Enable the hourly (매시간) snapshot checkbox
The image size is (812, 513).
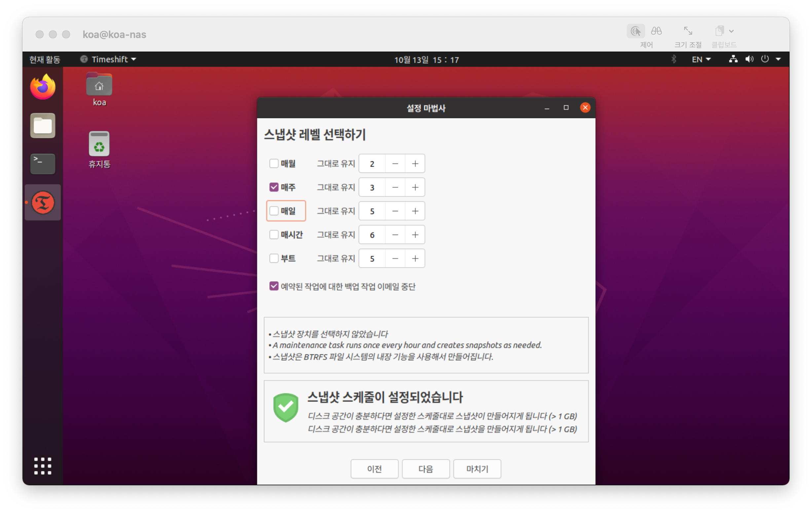tap(274, 235)
